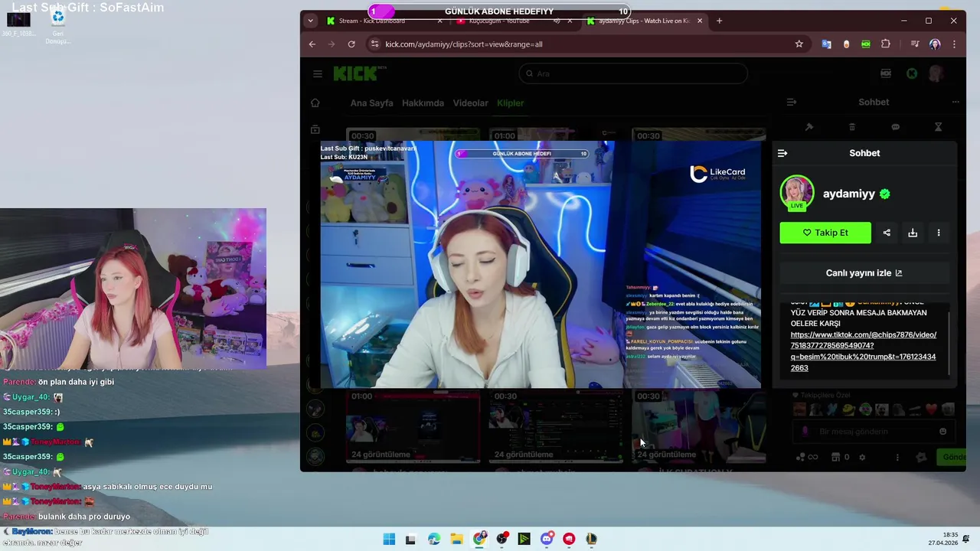
Task: Click the home icon in Kick sidebar
Action: [315, 103]
